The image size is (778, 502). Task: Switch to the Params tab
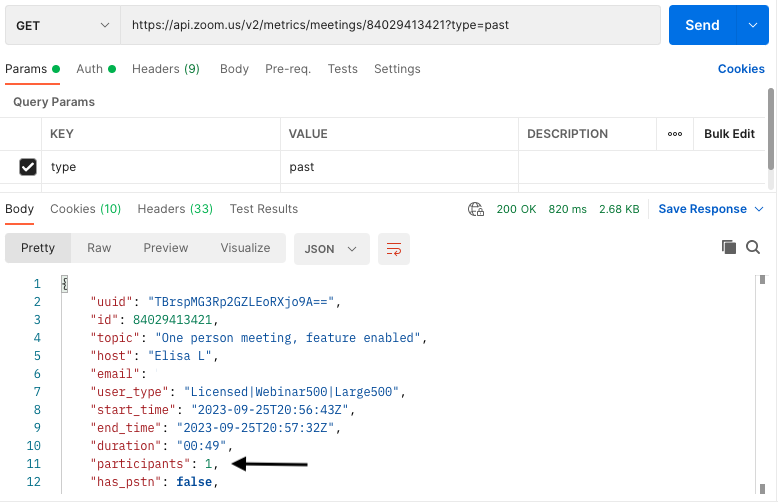(x=32, y=69)
